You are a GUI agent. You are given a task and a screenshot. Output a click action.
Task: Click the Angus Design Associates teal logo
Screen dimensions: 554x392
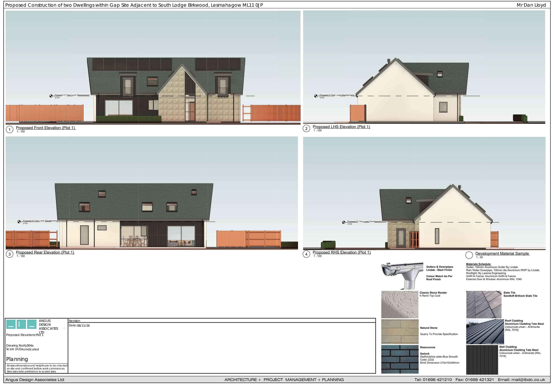tap(22, 324)
